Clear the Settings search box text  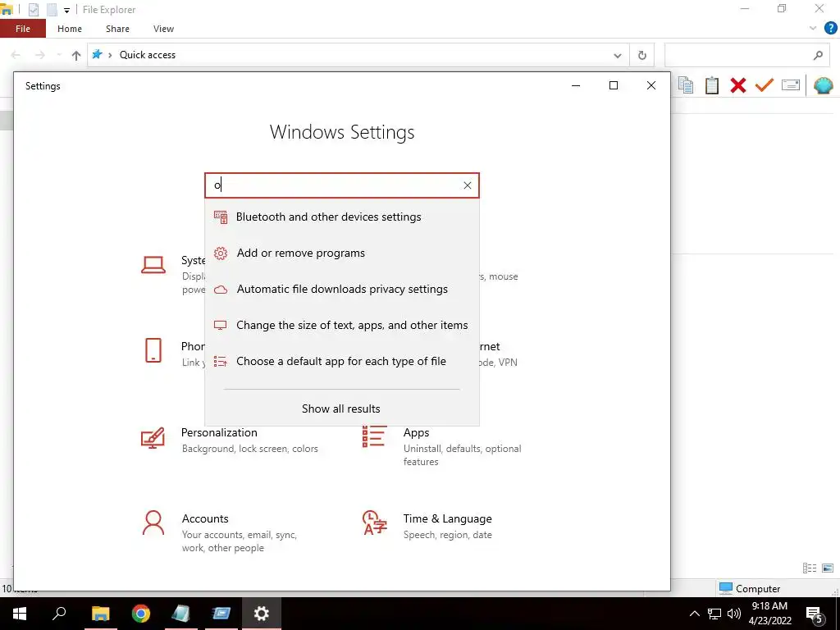pos(467,185)
